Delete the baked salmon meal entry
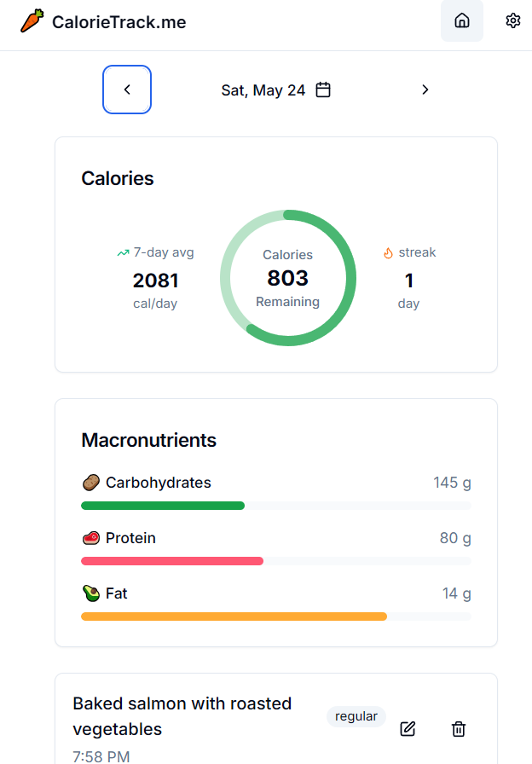532x764 pixels. point(459,728)
